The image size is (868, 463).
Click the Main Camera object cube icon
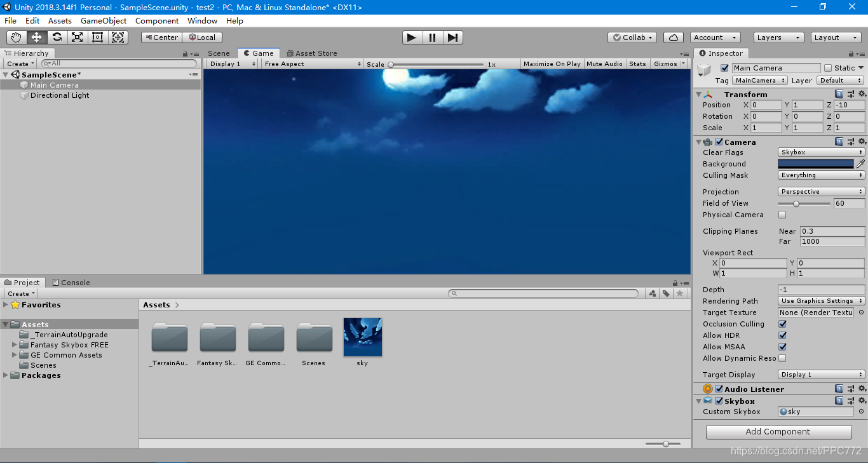[x=704, y=70]
